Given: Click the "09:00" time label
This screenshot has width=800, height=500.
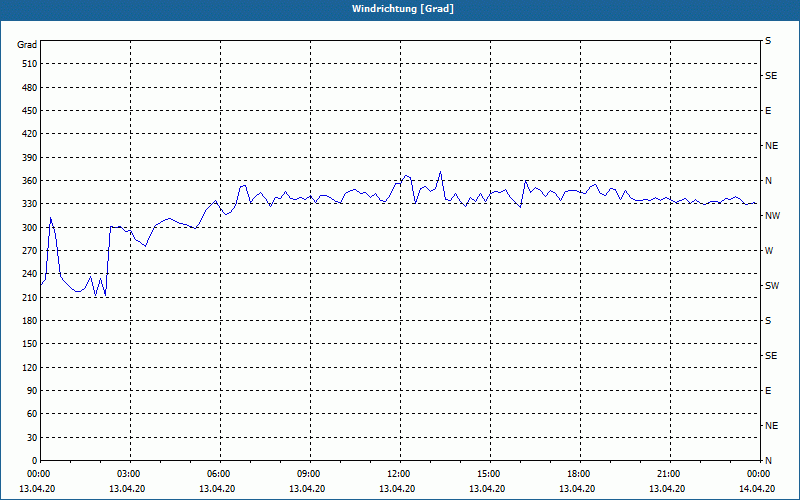Looking at the screenshot, I should click(x=308, y=474).
